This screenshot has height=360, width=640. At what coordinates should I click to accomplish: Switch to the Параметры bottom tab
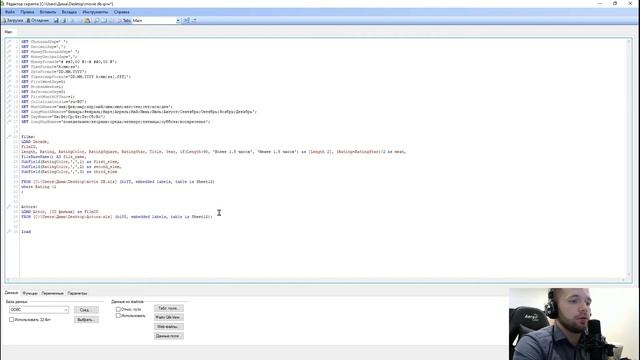[x=77, y=293]
